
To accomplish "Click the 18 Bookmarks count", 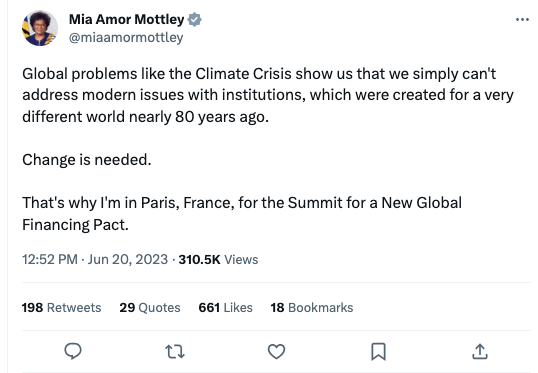I will [312, 307].
